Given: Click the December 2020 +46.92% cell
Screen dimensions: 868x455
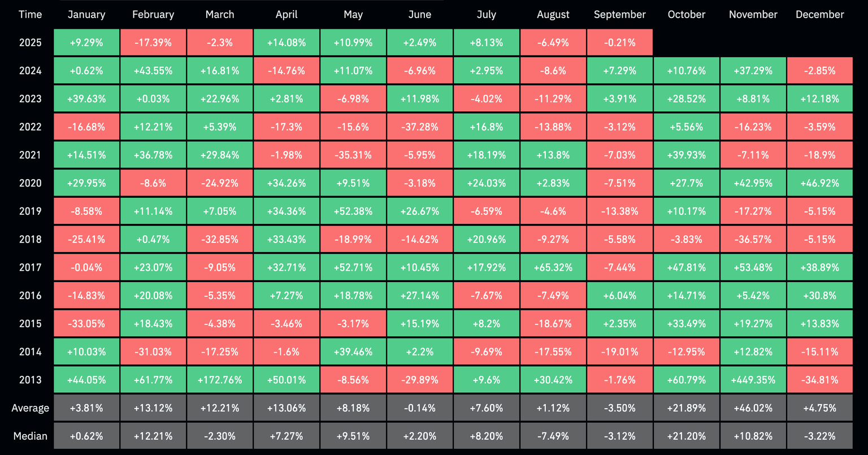Looking at the screenshot, I should (820, 183).
